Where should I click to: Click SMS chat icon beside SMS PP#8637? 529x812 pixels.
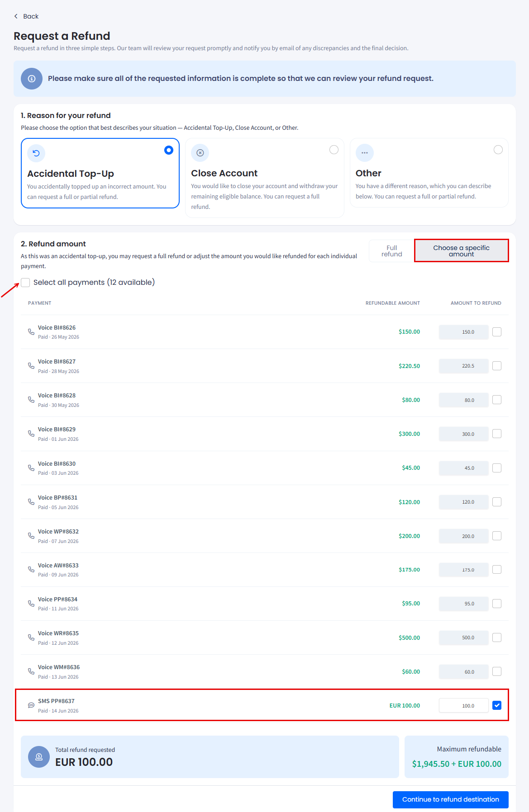31,705
